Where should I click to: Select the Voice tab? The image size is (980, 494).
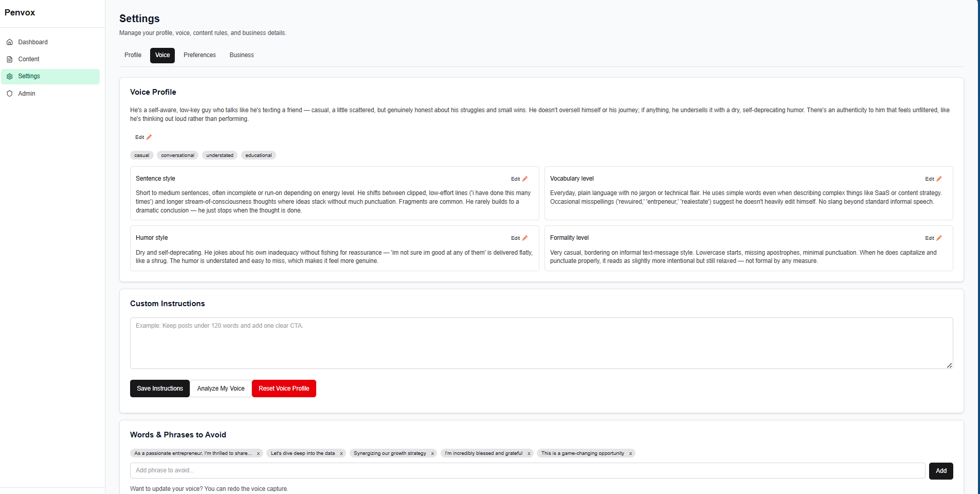point(162,55)
